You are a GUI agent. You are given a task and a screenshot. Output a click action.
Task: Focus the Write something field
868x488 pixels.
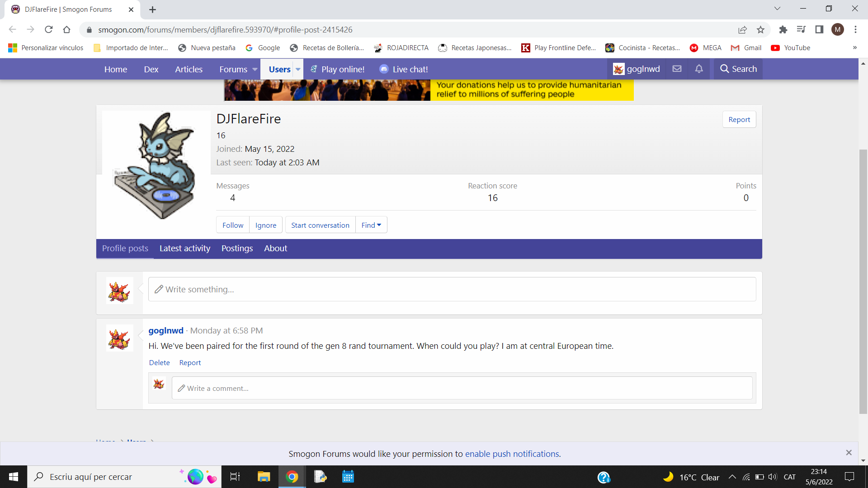(452, 289)
